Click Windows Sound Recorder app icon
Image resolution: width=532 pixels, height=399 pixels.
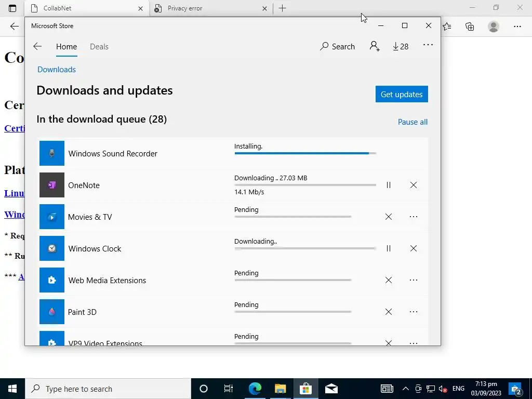(x=52, y=153)
